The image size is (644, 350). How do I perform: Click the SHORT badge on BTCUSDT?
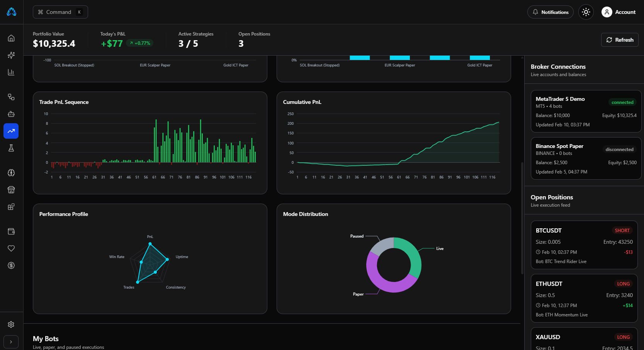click(622, 231)
